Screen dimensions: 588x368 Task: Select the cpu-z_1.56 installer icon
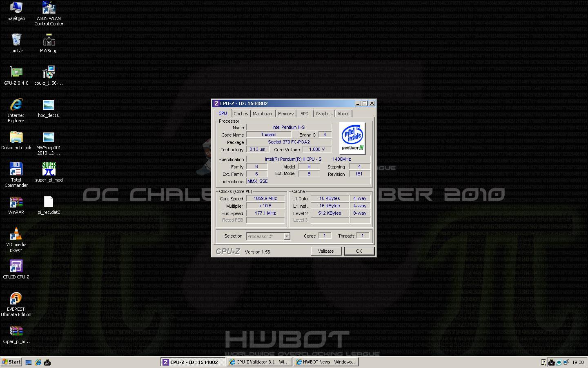click(49, 76)
